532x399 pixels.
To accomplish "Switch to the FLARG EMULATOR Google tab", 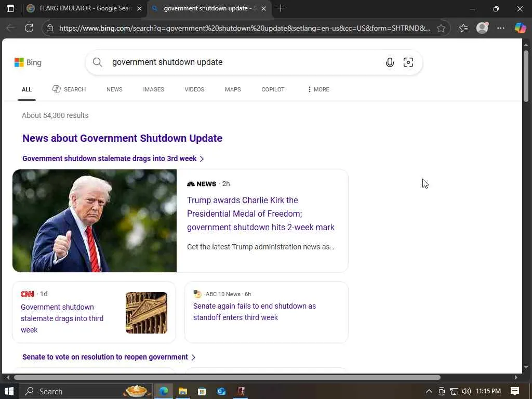I will [85, 8].
